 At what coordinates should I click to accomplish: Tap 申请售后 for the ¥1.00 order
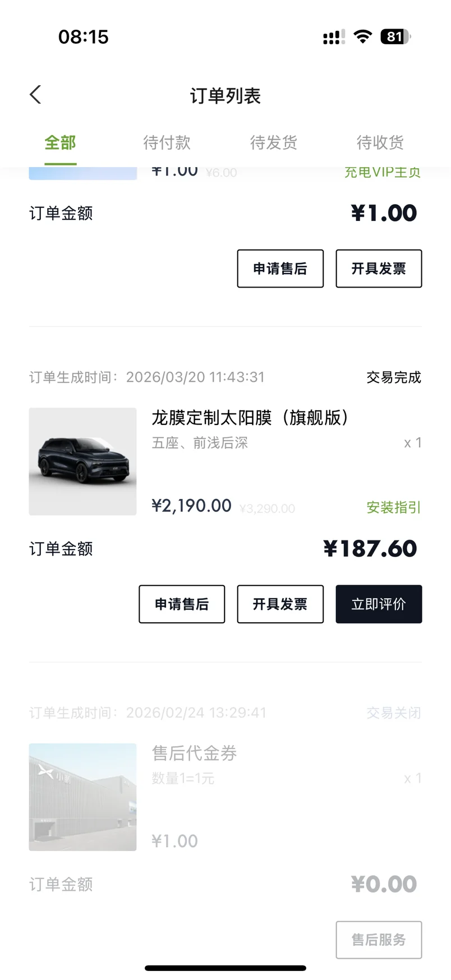(x=280, y=269)
